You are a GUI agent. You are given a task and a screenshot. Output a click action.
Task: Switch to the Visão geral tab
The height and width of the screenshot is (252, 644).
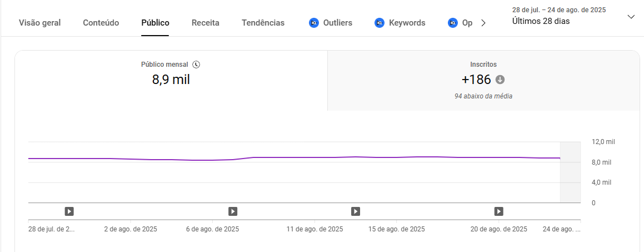pos(40,23)
